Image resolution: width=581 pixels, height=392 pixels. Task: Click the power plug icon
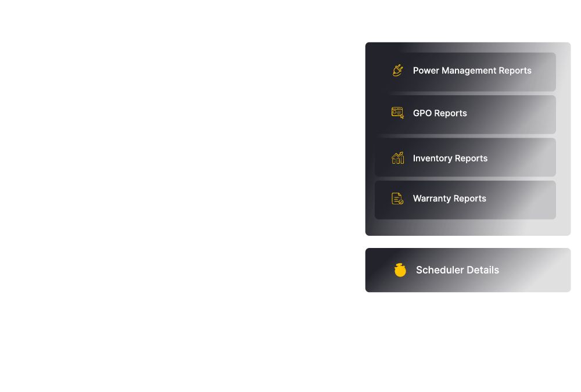coord(397,70)
